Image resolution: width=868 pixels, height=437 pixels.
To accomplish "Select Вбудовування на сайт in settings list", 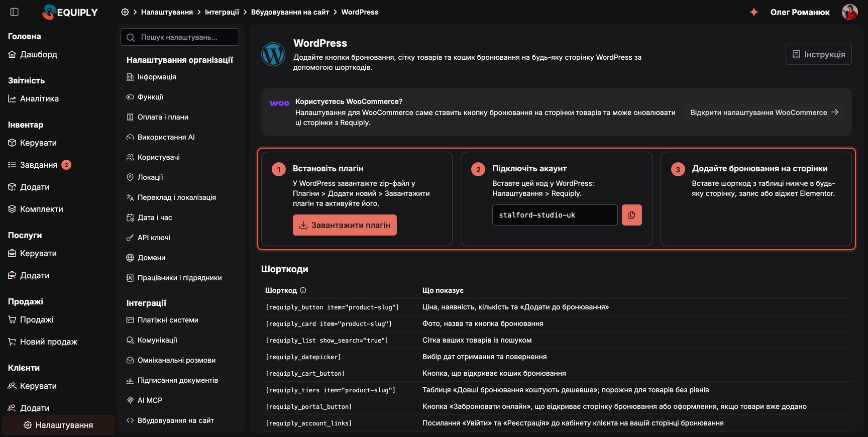I will click(170, 420).
